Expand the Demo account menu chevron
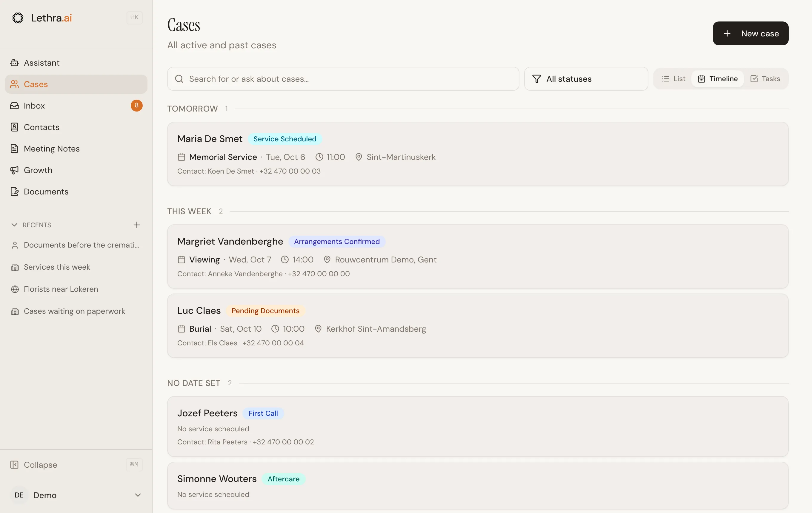Image resolution: width=812 pixels, height=513 pixels. point(138,495)
